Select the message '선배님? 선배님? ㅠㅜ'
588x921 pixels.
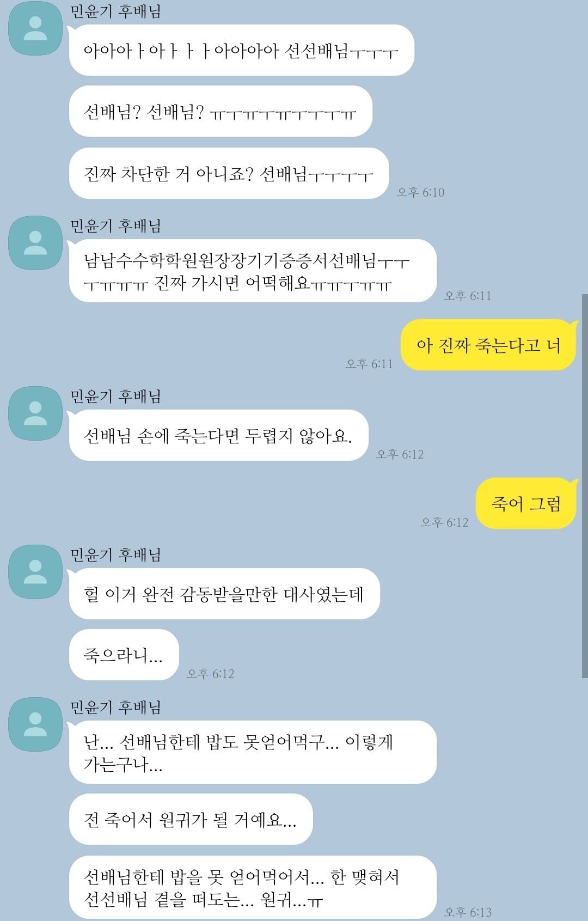point(220,112)
